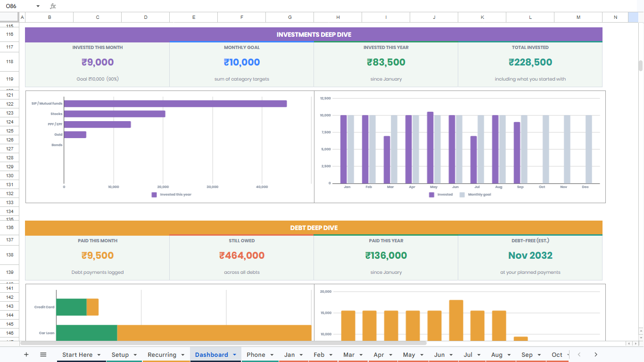Open Start Here tab dropdown arrow

(99, 355)
